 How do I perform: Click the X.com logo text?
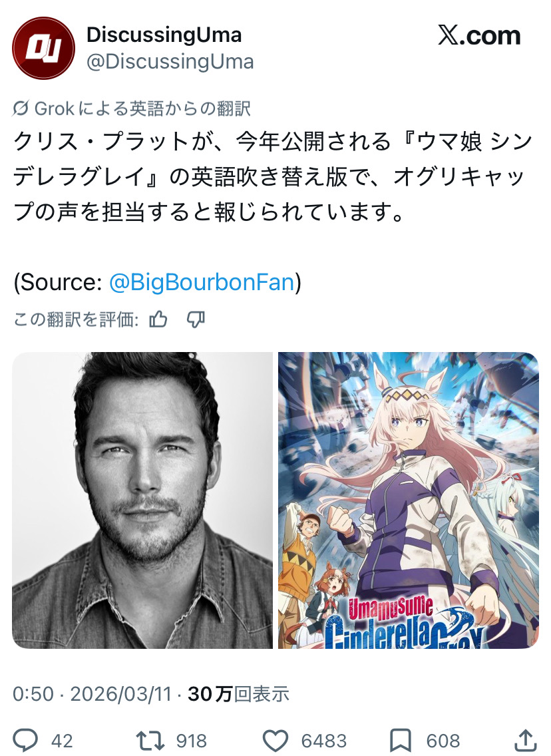(x=479, y=36)
